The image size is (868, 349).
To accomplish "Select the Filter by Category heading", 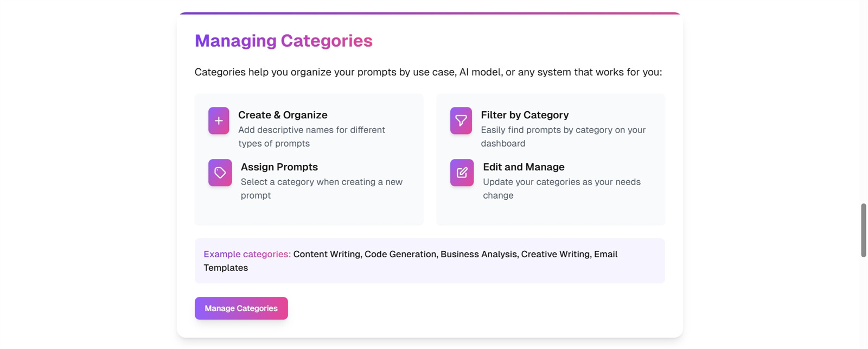I will point(525,115).
